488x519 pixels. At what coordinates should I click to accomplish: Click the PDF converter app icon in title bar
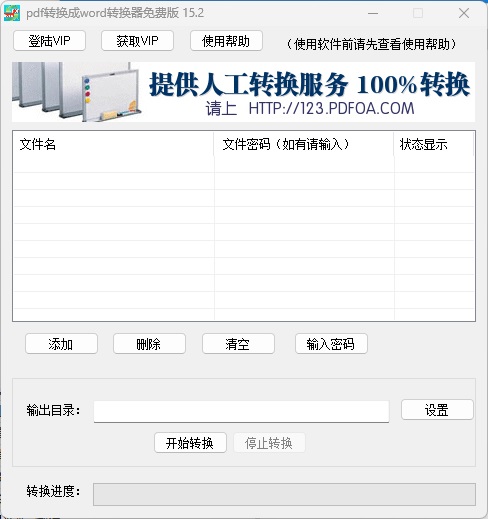coord(12,13)
